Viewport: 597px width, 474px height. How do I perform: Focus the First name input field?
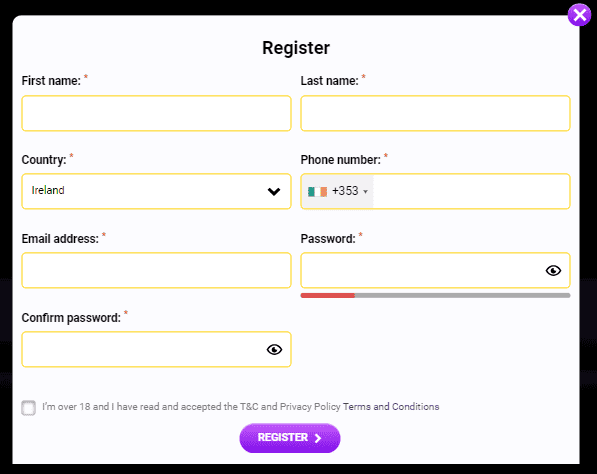tap(156, 113)
